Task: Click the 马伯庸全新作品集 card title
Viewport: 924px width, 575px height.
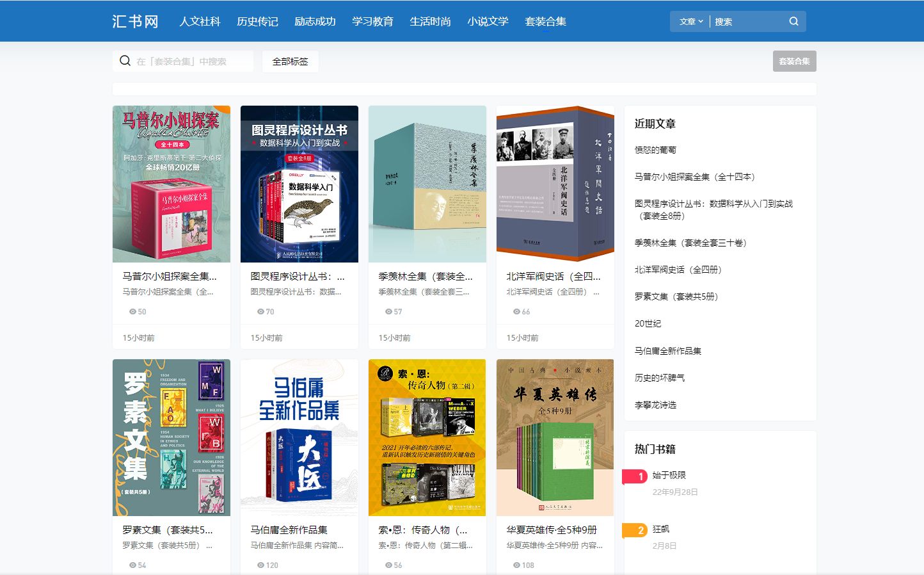Action: [x=289, y=530]
